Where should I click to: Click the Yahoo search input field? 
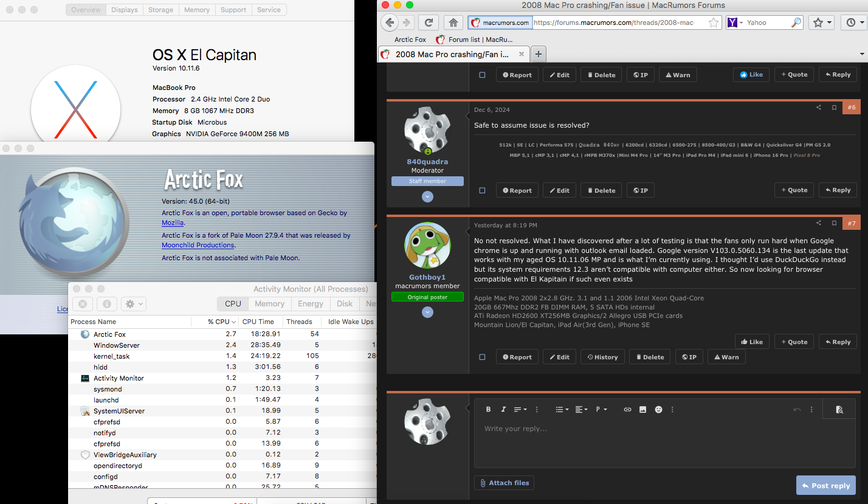click(x=768, y=22)
